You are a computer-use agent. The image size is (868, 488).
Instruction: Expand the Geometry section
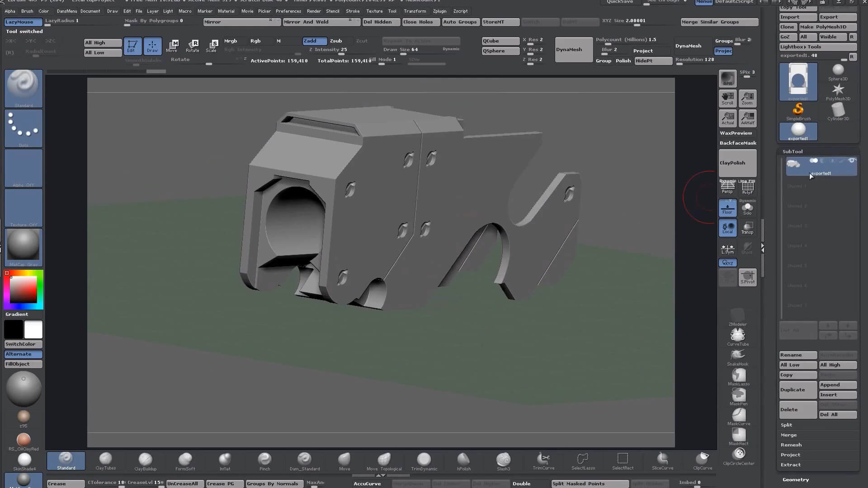(795, 479)
